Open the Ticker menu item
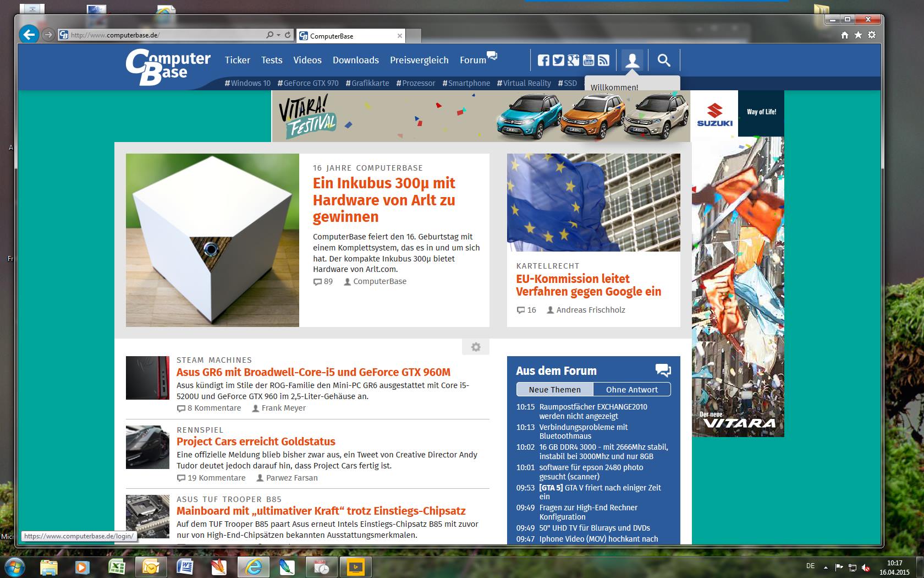The image size is (924, 578). [238, 60]
